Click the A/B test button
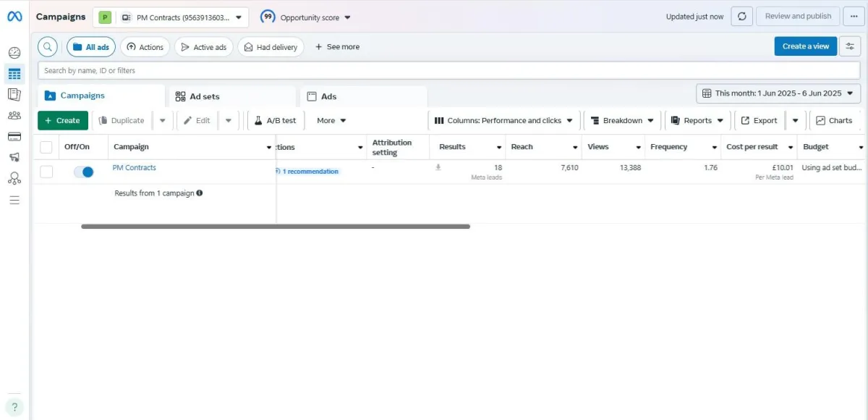 point(275,121)
